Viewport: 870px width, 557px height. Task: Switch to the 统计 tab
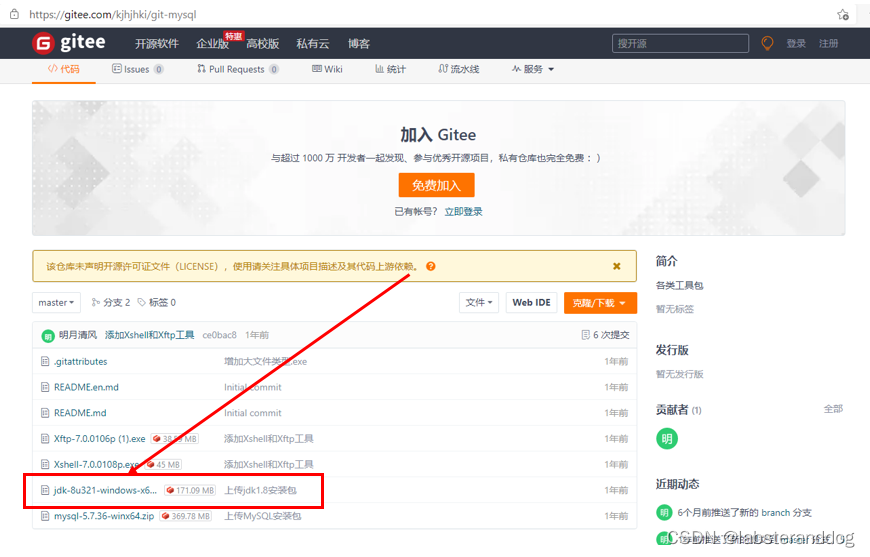click(x=391, y=69)
